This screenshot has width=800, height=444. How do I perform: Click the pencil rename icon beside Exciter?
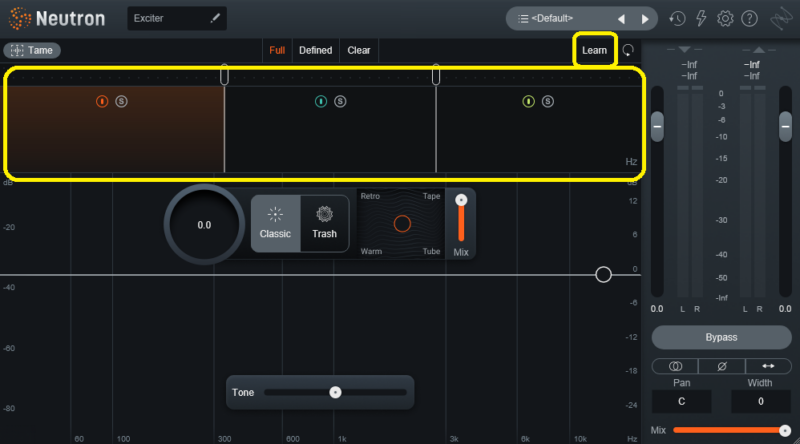(215, 18)
